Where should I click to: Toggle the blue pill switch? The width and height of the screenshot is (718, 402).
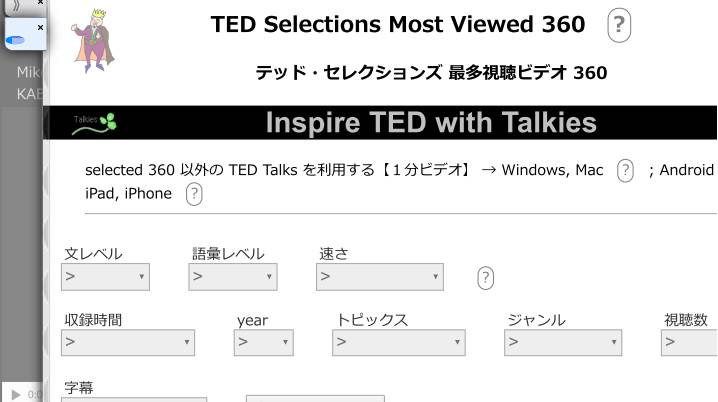pos(17,41)
